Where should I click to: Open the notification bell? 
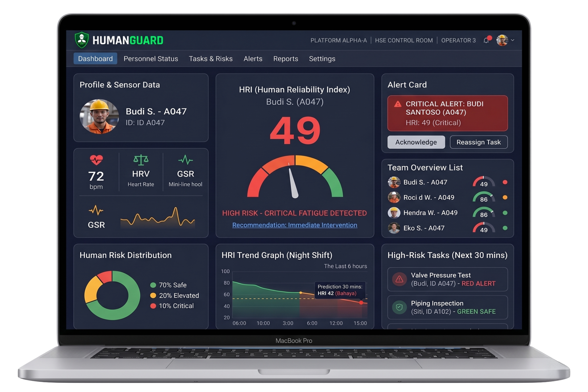pyautogui.click(x=486, y=40)
